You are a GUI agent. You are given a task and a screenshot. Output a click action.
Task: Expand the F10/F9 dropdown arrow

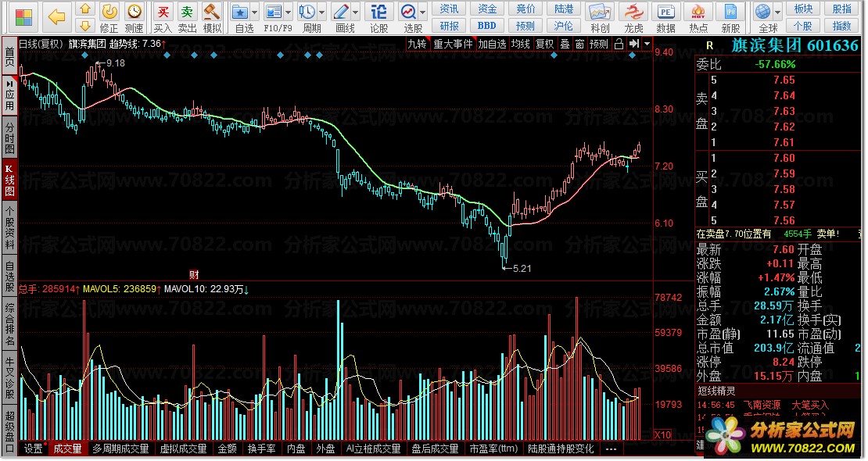click(x=288, y=13)
